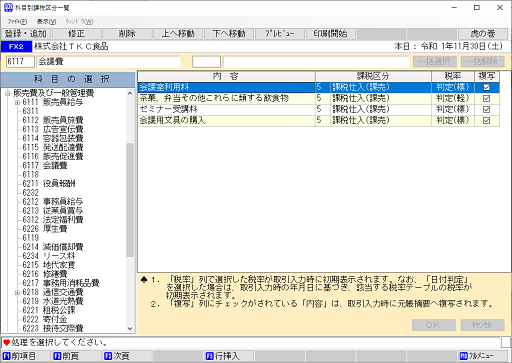The height and width of the screenshot is (363, 512).
Task: Select the セミナー受講料 row
Action: pyautogui.click(x=319, y=109)
